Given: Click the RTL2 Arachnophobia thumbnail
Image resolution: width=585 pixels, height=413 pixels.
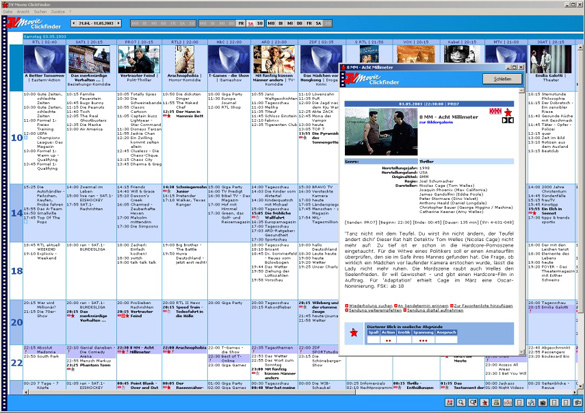Looking at the screenshot, I should 184,59.
